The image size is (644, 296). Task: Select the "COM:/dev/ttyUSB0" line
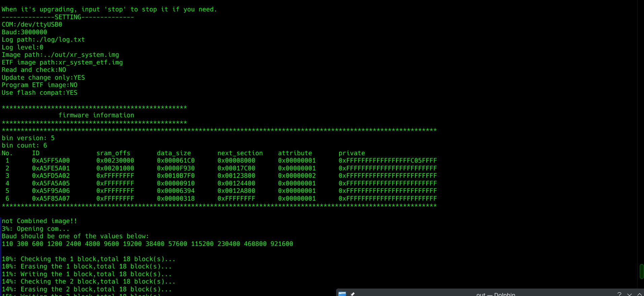[x=32, y=25]
